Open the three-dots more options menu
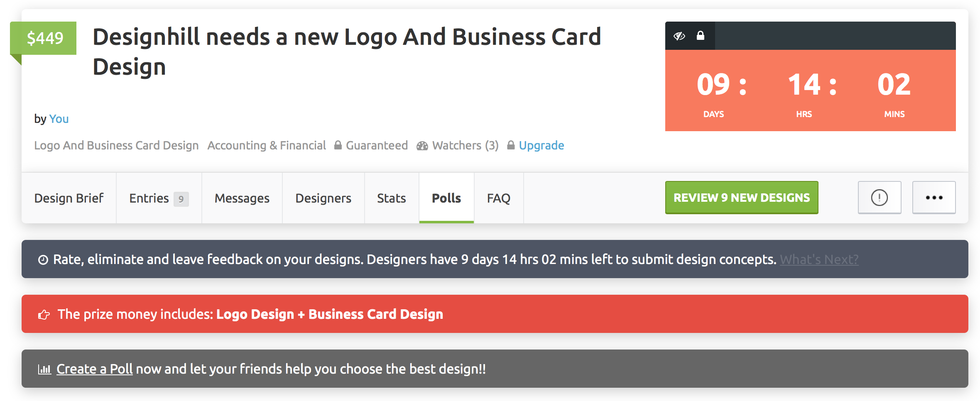Image resolution: width=980 pixels, height=401 pixels. pos(934,198)
